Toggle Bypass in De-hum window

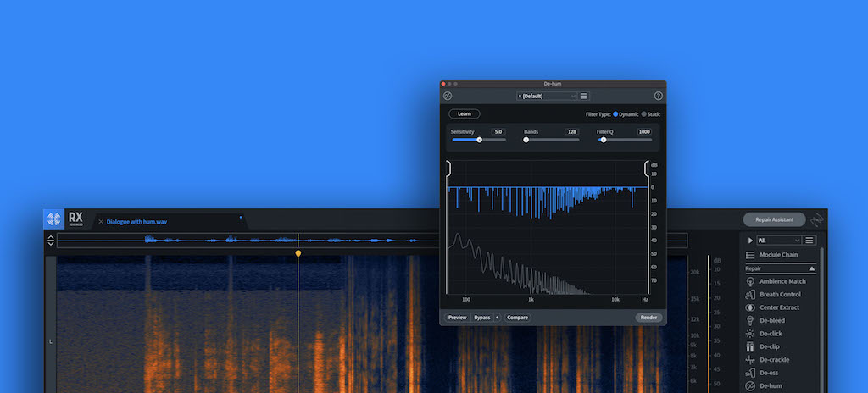tap(481, 318)
